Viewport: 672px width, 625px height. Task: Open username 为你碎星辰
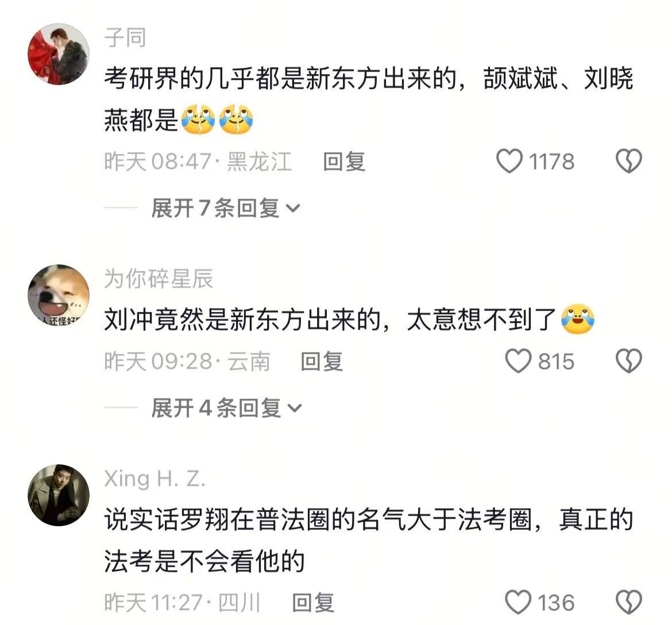159,279
